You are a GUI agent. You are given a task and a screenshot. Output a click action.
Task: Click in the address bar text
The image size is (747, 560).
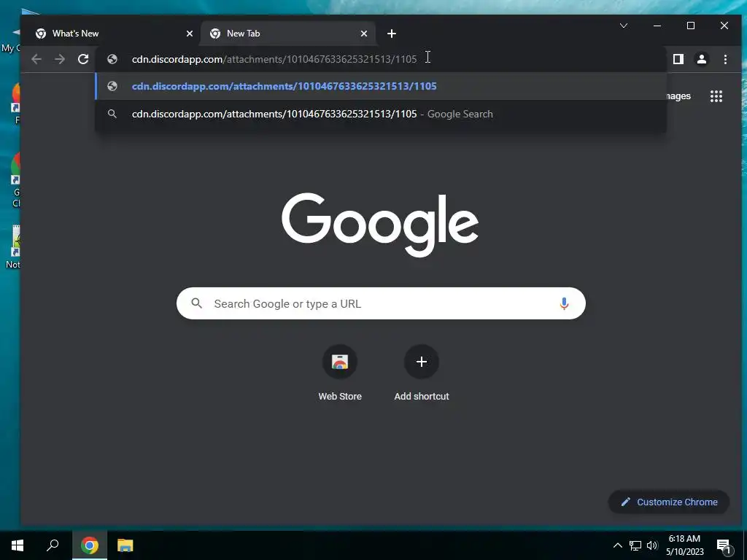[274, 59]
